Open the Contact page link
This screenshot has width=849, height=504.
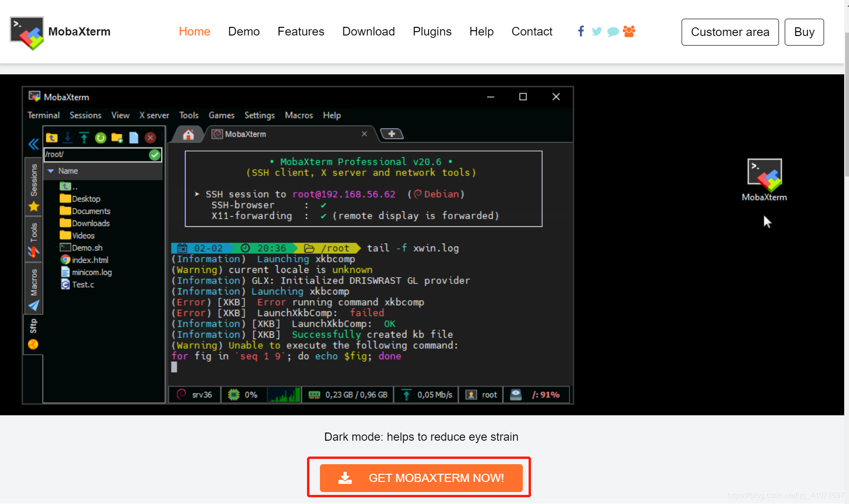(532, 32)
